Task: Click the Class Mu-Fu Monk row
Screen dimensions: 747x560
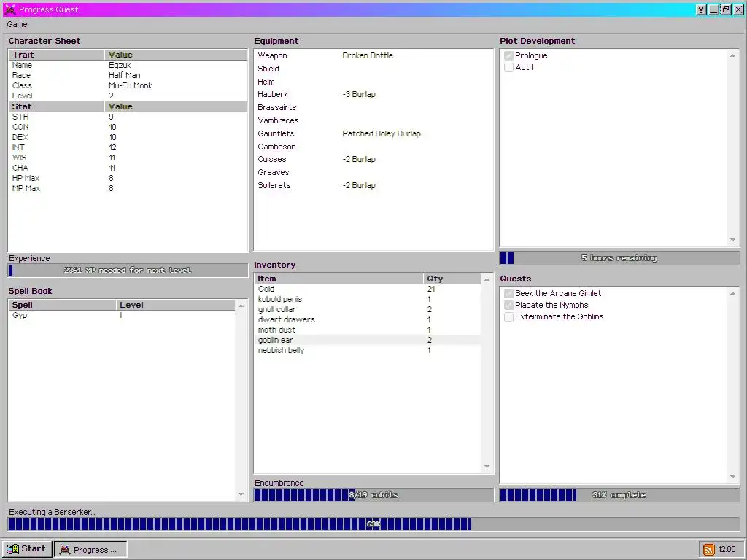Action: (128, 86)
